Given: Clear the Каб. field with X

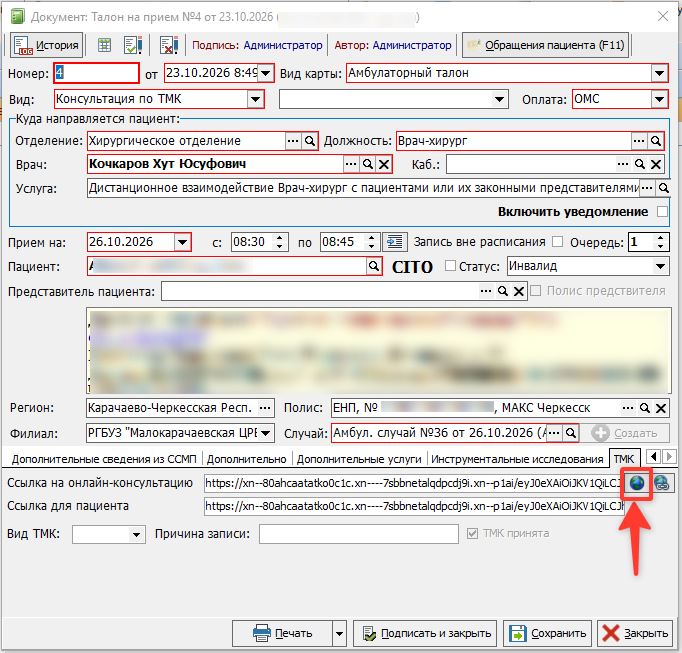Looking at the screenshot, I should click(656, 164).
